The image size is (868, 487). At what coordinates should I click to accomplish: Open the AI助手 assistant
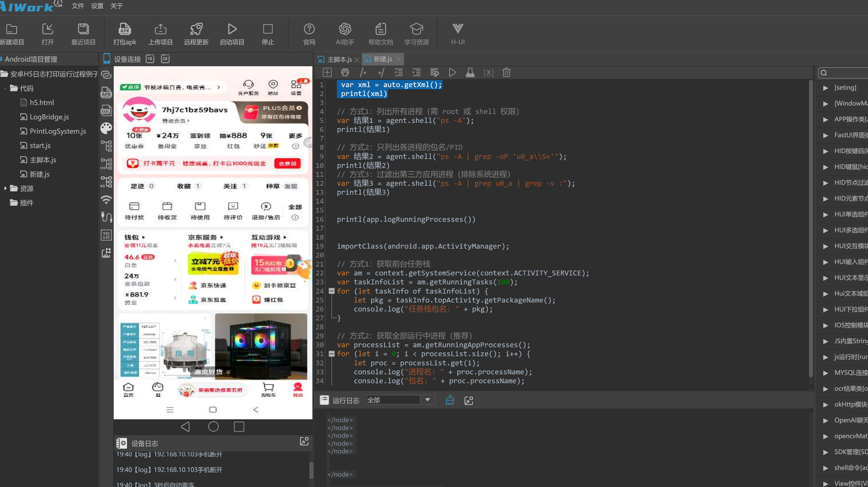345,34
